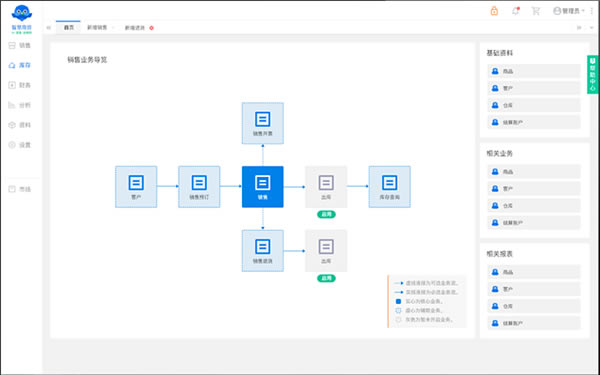Enable 出库 via green 启用 badge beside 库存查询
This screenshot has width=600, height=375.
[326, 215]
